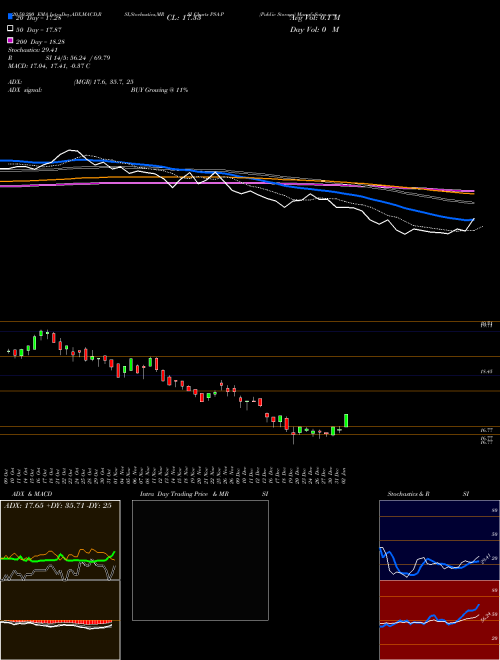500x660 pixels.
Task: Open the red RSI chart panel
Action: (439, 620)
